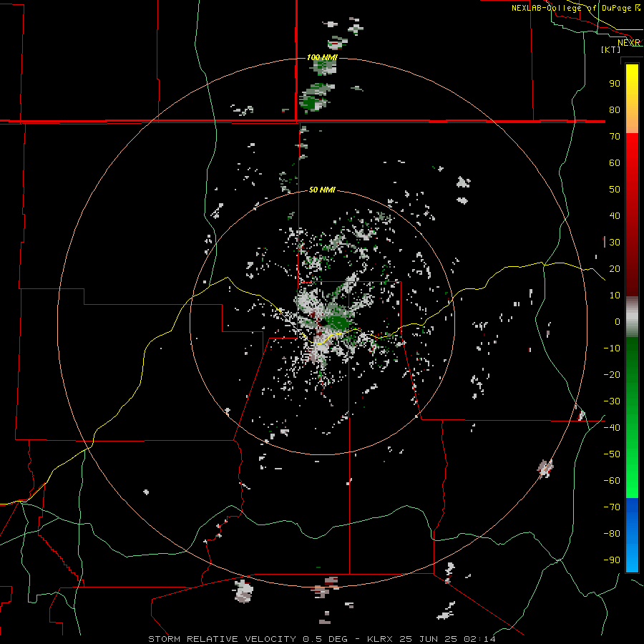Viewport: 644px width, 644px height.
Task: Click the 02:14 timestamp in caption
Action: (x=479, y=639)
